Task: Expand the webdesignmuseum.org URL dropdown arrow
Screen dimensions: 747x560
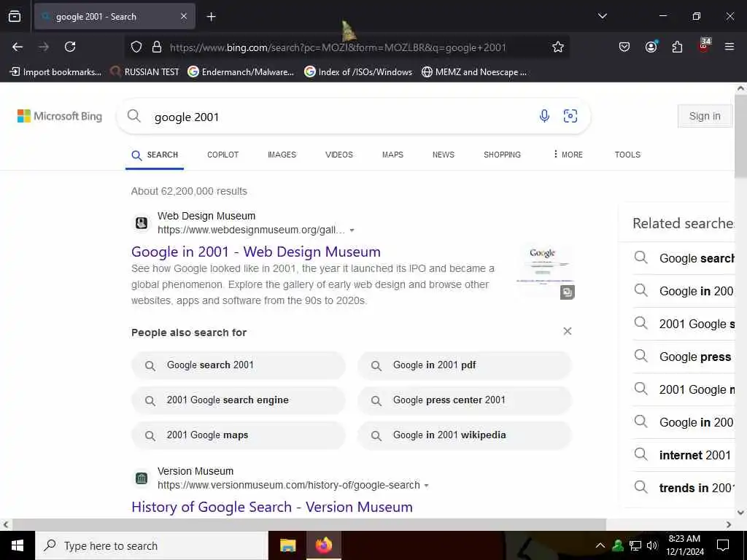Action: click(x=352, y=230)
